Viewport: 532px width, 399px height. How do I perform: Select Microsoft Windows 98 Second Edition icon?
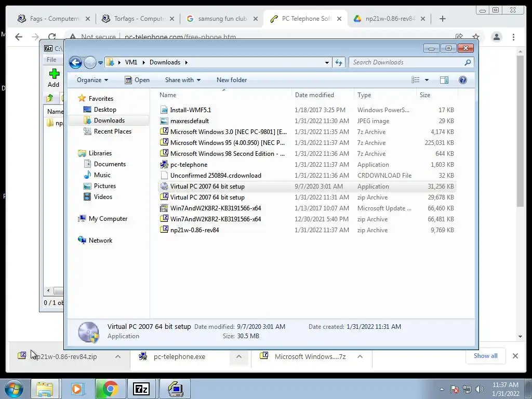coord(164,153)
